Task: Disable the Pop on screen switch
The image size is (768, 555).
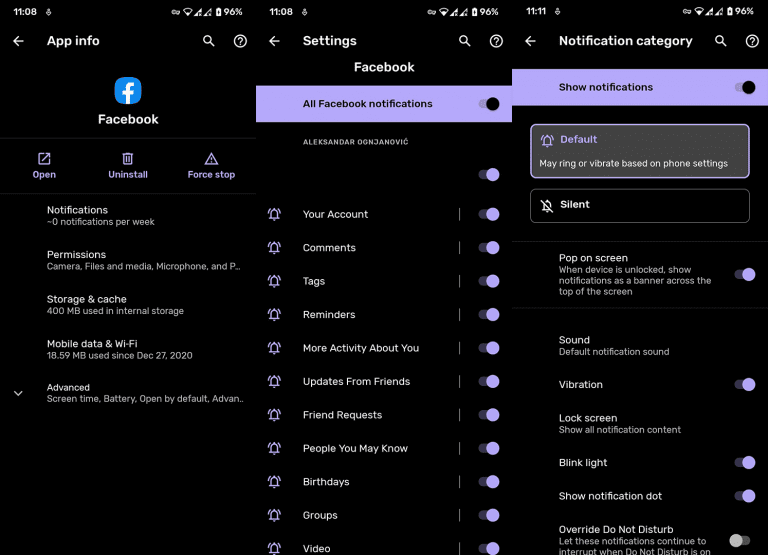Action: pyautogui.click(x=745, y=274)
